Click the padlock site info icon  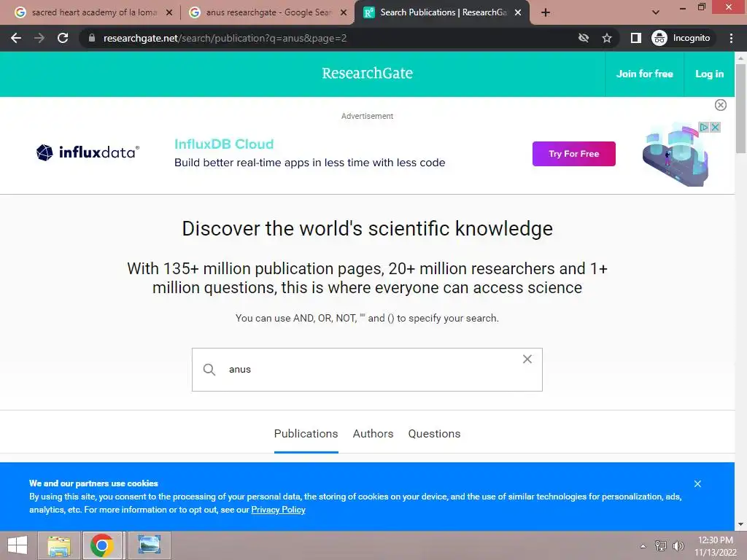tap(92, 38)
